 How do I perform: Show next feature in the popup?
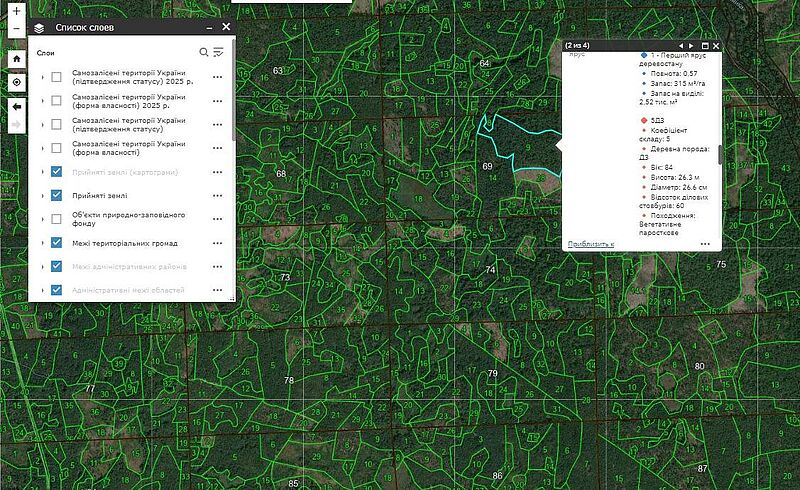[691, 46]
